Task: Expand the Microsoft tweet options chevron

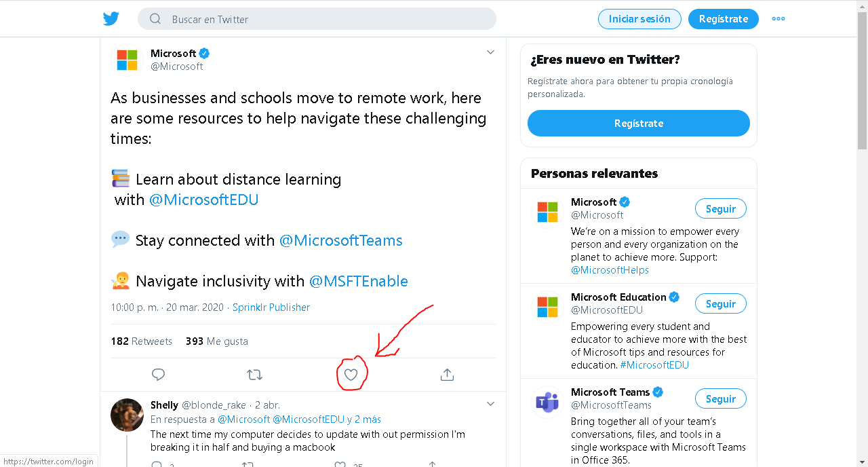Action: coord(490,52)
